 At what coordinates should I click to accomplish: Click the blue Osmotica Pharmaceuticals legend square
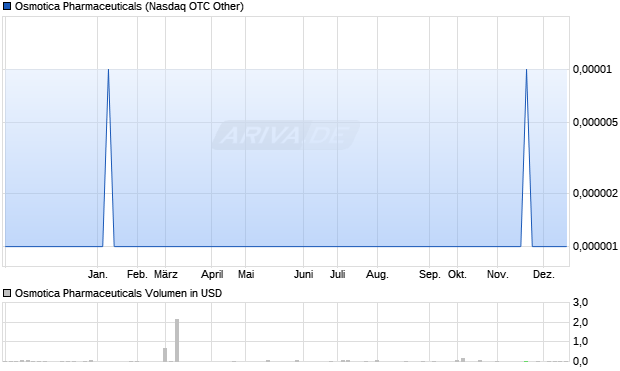click(7, 6)
